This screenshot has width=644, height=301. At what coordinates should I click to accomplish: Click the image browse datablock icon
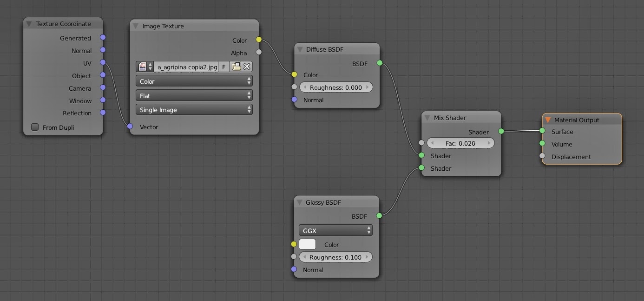(x=145, y=67)
